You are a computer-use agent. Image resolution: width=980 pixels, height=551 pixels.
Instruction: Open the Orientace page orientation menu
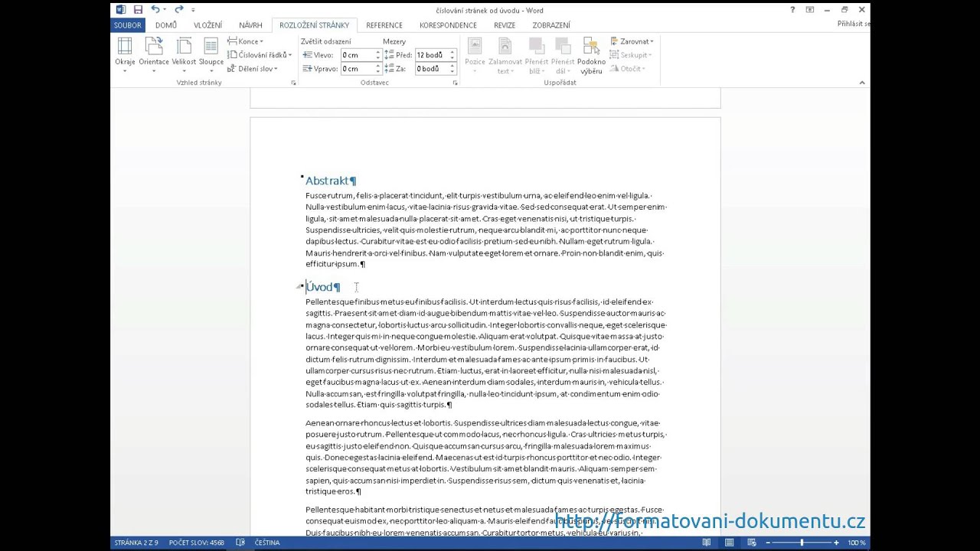[x=154, y=55]
